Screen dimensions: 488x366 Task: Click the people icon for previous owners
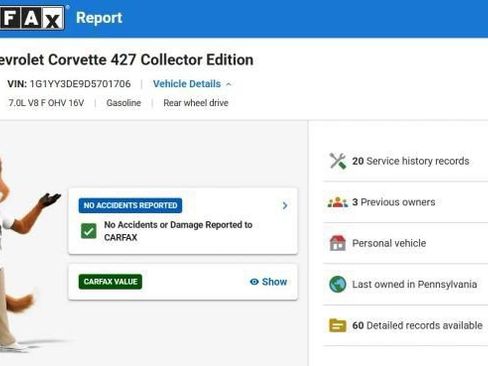[x=337, y=202]
